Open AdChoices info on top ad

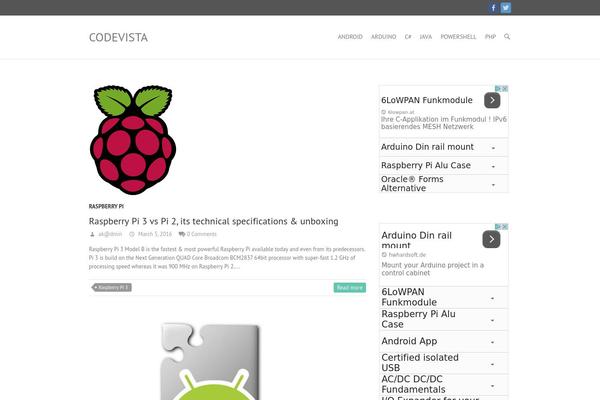pos(498,88)
